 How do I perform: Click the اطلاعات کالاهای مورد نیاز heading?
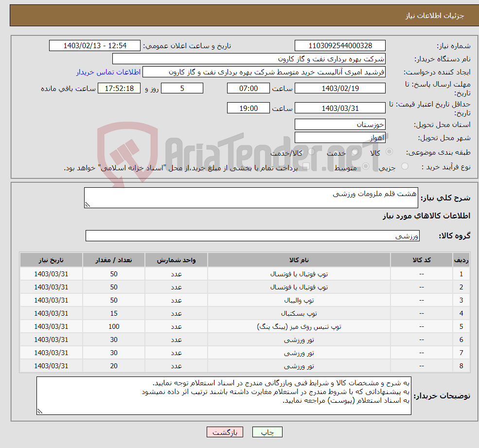[426, 216]
